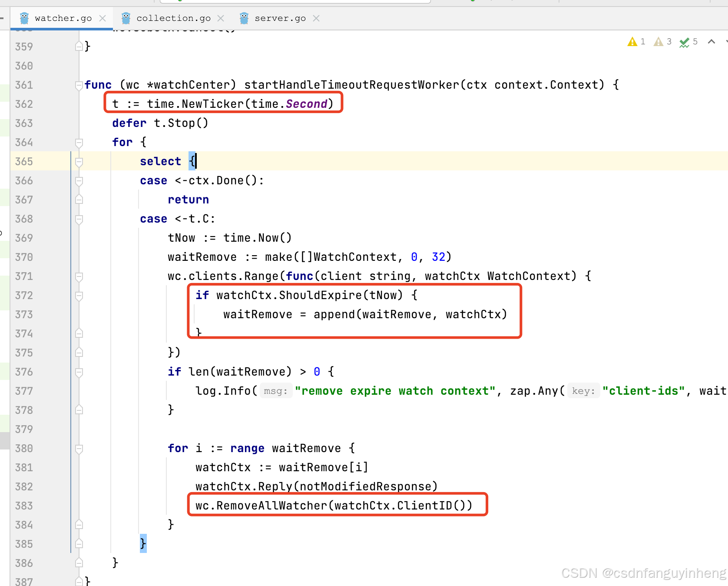Click ShouldExpire method call on line 372
728x586 pixels.
click(320, 295)
